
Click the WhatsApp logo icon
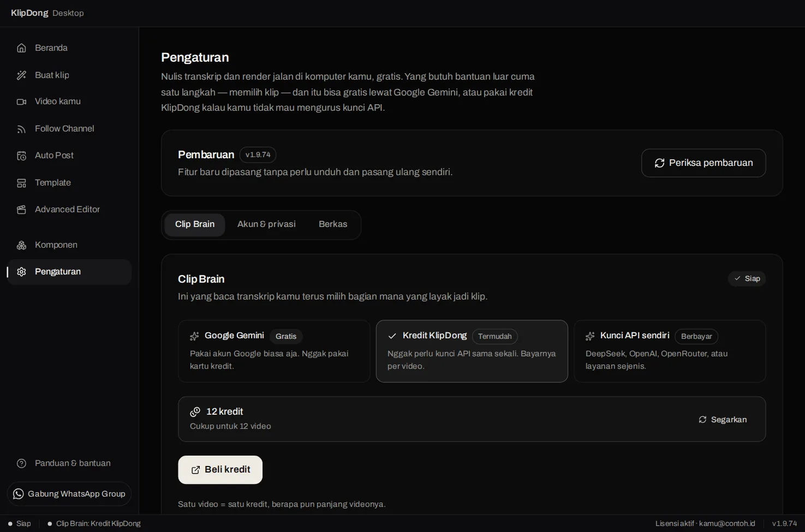(x=18, y=494)
